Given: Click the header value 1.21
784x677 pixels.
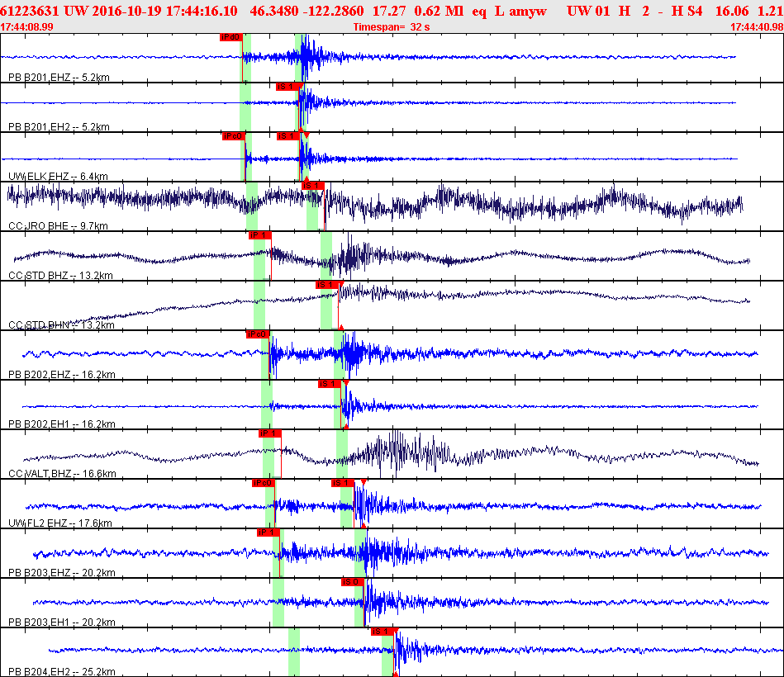Looking at the screenshot, I should click(770, 11).
